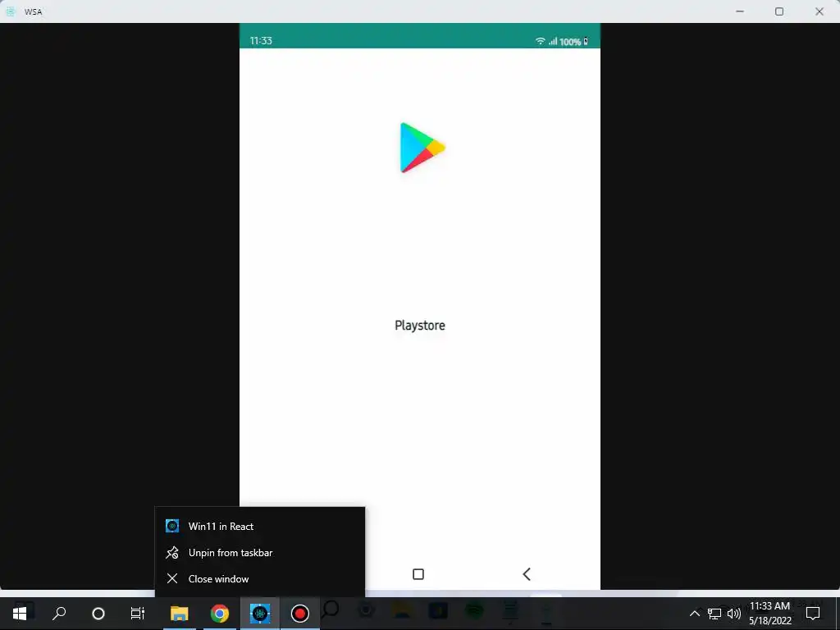Open the volume speaker icon in tray
This screenshot has height=630, width=840.
click(734, 614)
